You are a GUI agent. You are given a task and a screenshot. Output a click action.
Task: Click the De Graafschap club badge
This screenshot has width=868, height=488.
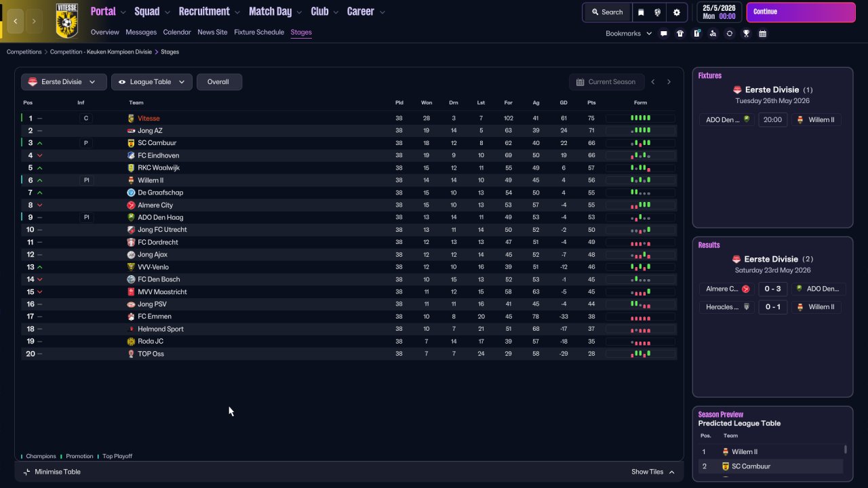click(x=131, y=192)
